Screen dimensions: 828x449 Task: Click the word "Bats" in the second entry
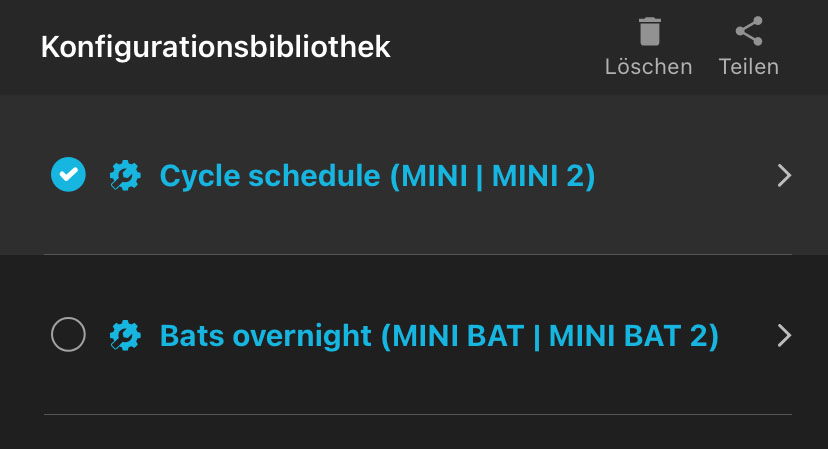coord(193,335)
